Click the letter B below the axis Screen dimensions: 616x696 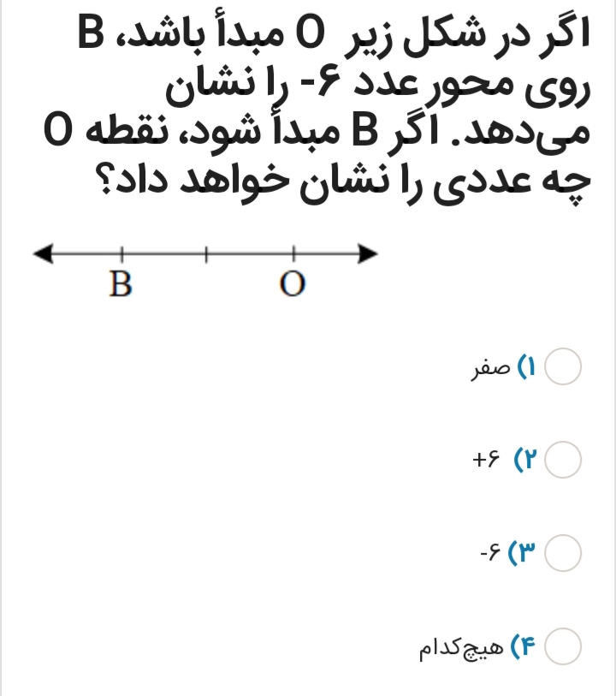[x=121, y=283]
